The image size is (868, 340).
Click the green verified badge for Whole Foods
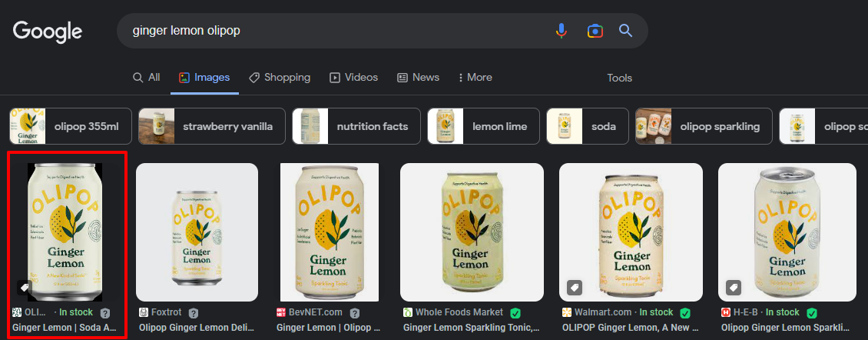(515, 313)
